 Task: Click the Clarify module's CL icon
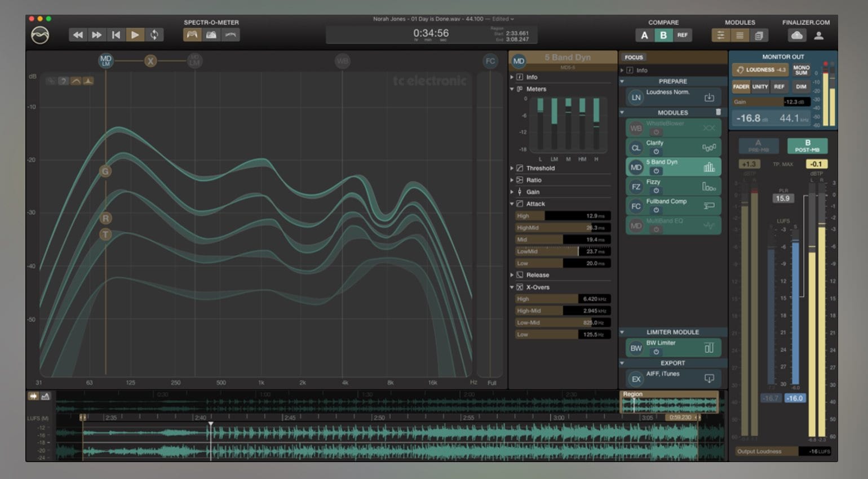pyautogui.click(x=635, y=147)
